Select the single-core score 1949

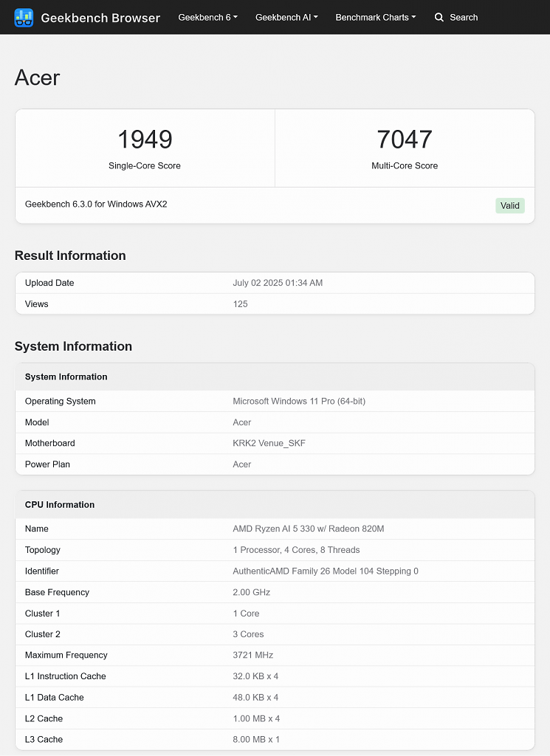click(x=145, y=140)
